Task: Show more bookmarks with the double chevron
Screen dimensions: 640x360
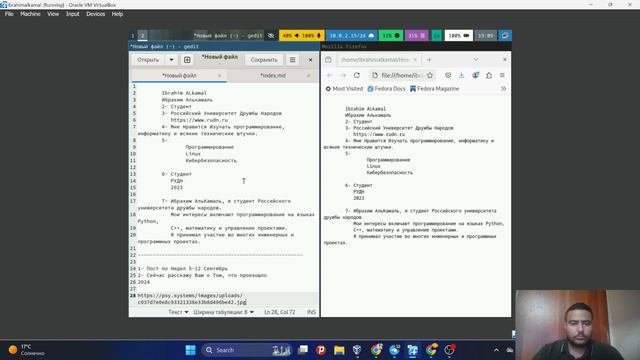Action: (x=503, y=89)
